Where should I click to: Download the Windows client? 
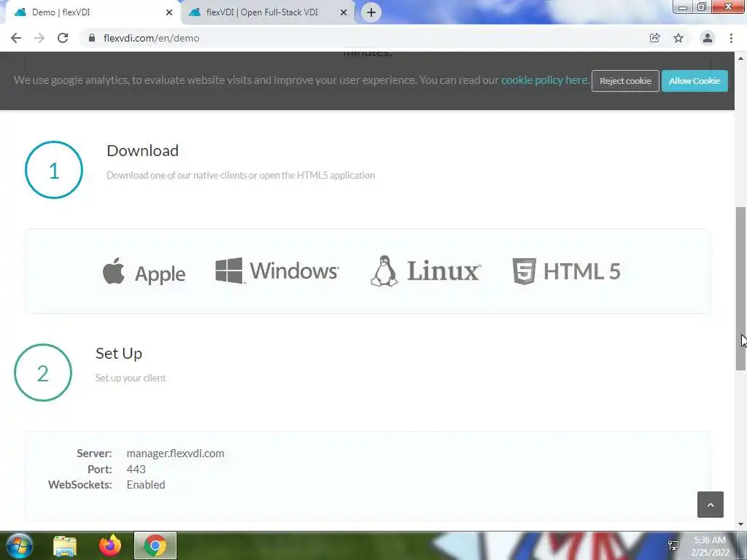click(x=276, y=271)
